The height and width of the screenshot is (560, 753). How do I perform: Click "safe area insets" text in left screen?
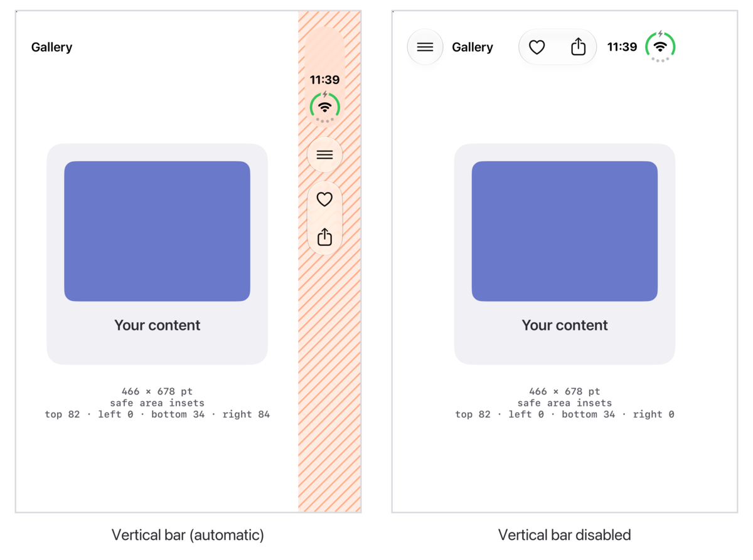click(157, 403)
